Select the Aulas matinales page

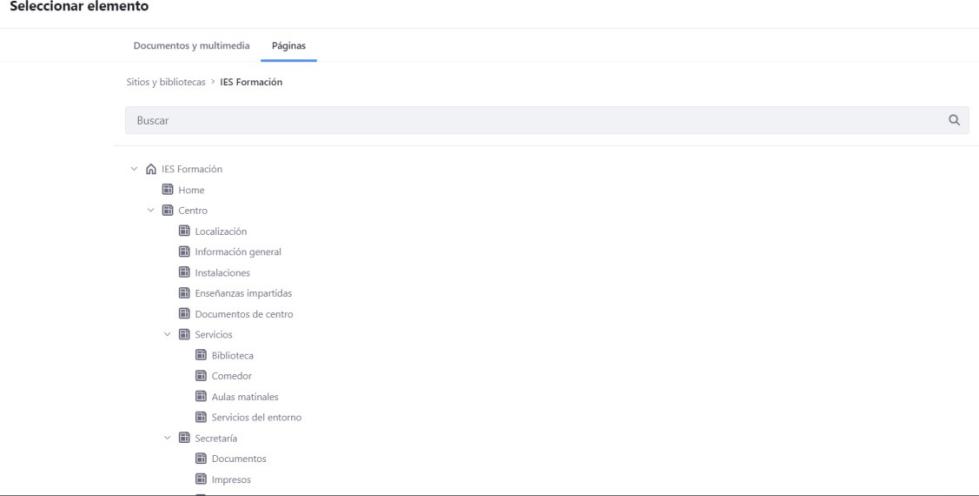tap(245, 397)
